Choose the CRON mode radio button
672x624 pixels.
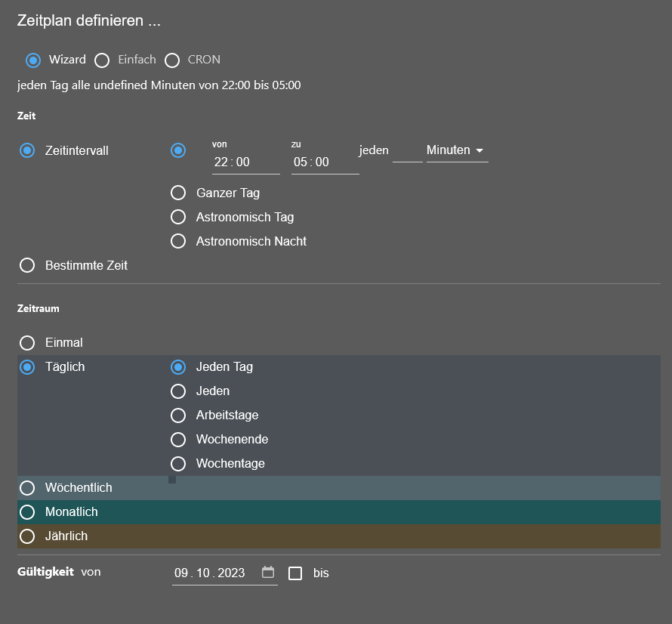pos(172,60)
